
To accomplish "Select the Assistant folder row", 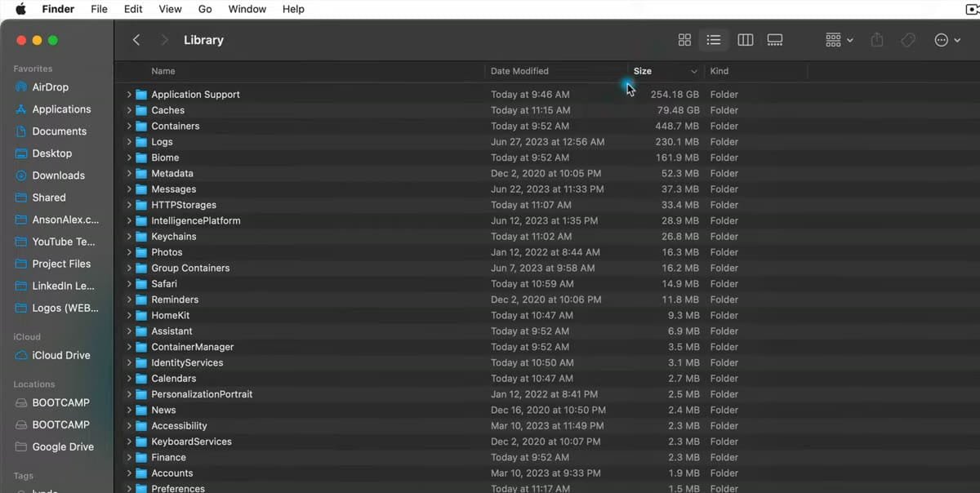I will [x=547, y=331].
